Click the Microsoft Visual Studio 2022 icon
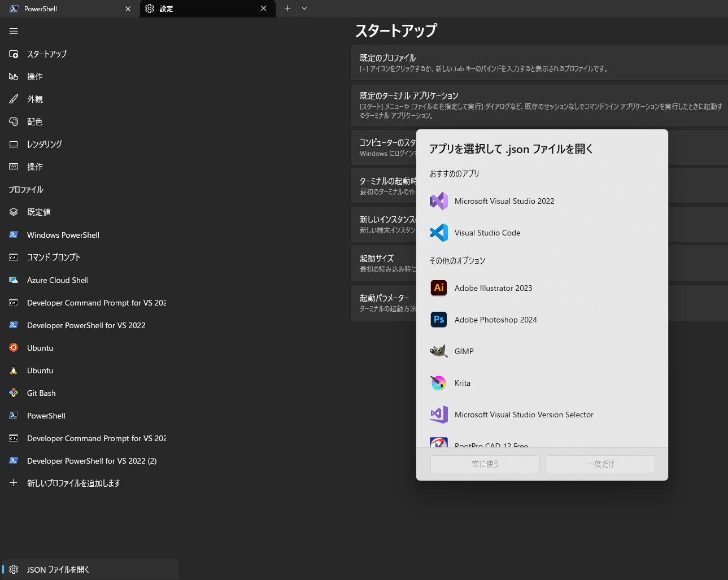728x580 pixels. click(x=439, y=201)
